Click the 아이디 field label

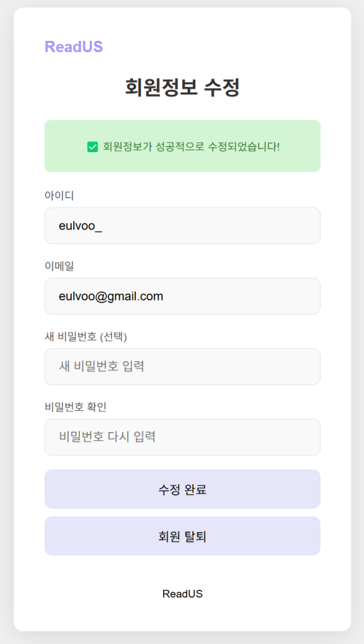(59, 196)
